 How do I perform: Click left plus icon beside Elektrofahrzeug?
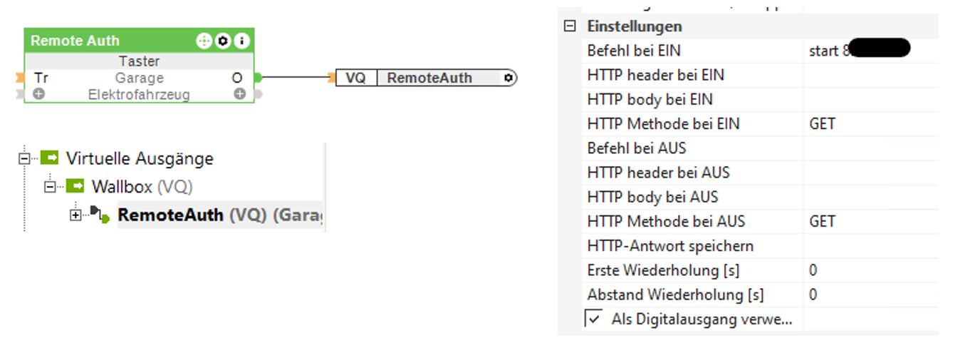[x=38, y=94]
